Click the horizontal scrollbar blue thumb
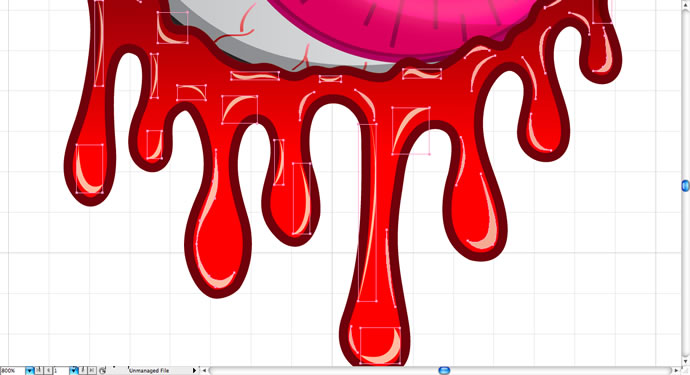Screen dimensions: 690x375 [x=444, y=371]
